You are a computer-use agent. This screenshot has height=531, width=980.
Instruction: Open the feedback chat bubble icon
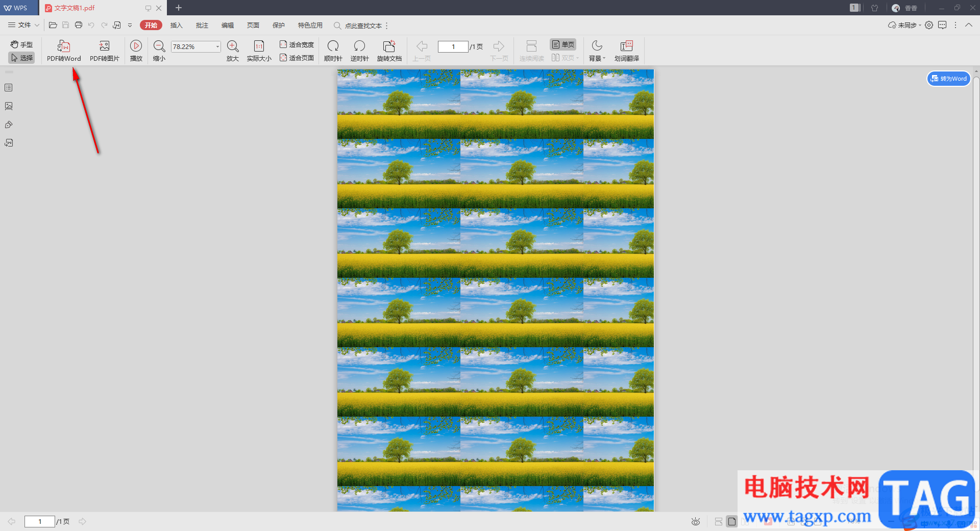coord(942,25)
